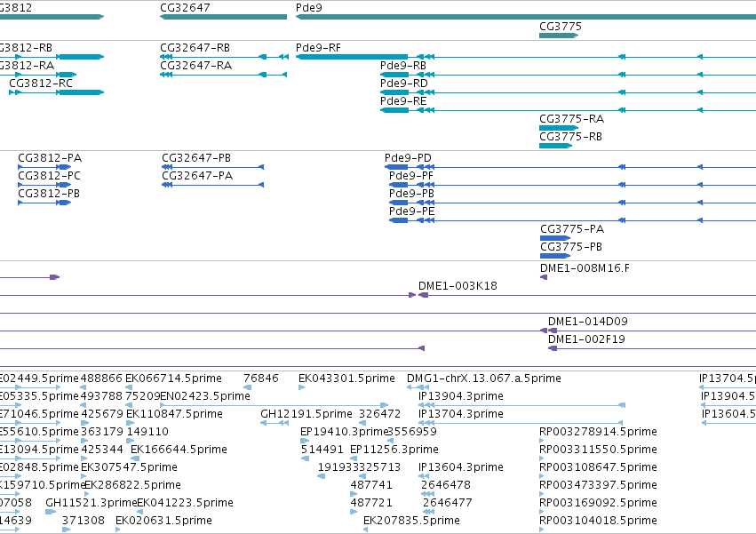This screenshot has width=756, height=534.
Task: Select EK041223.5prime EST label
Action: coord(185,503)
